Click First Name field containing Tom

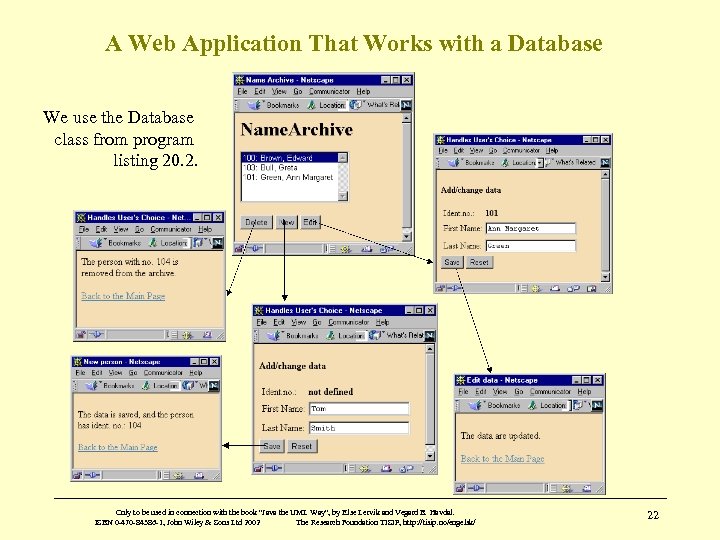359,409
